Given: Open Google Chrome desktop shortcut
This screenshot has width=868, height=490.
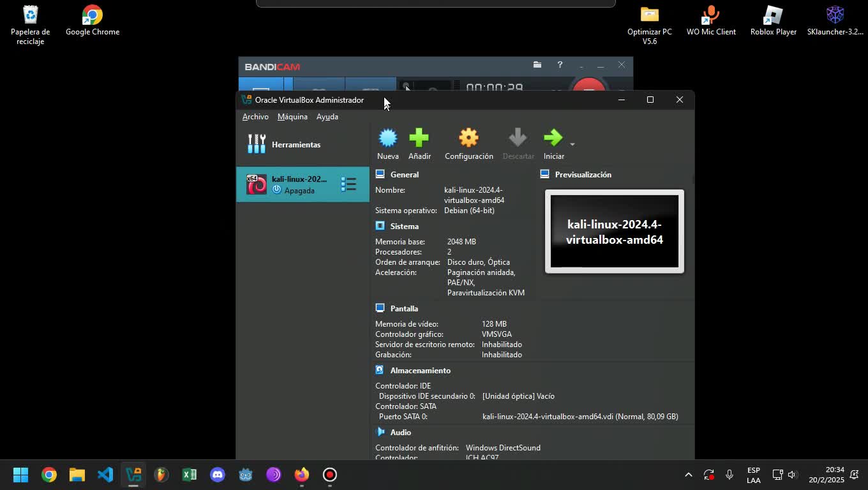Looking at the screenshot, I should click(x=93, y=20).
